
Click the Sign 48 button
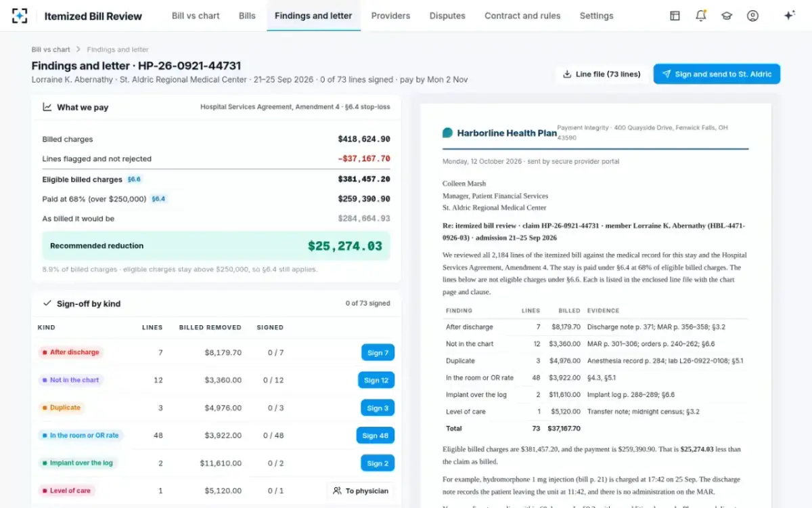[376, 436]
